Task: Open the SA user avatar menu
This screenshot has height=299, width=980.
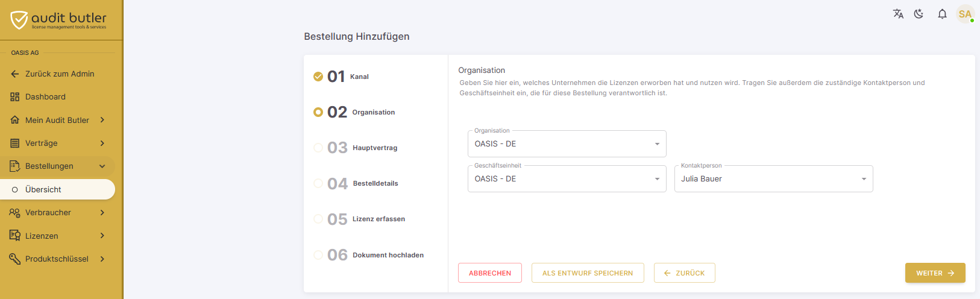Action: pyautogui.click(x=965, y=14)
